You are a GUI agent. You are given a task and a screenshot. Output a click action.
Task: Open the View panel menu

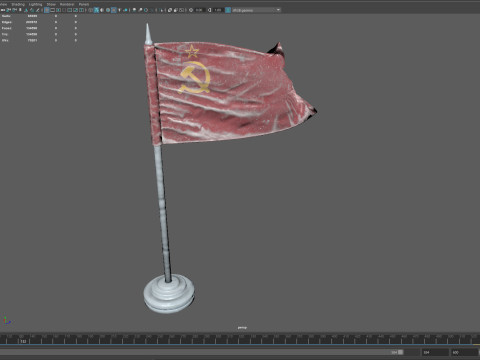[3, 4]
